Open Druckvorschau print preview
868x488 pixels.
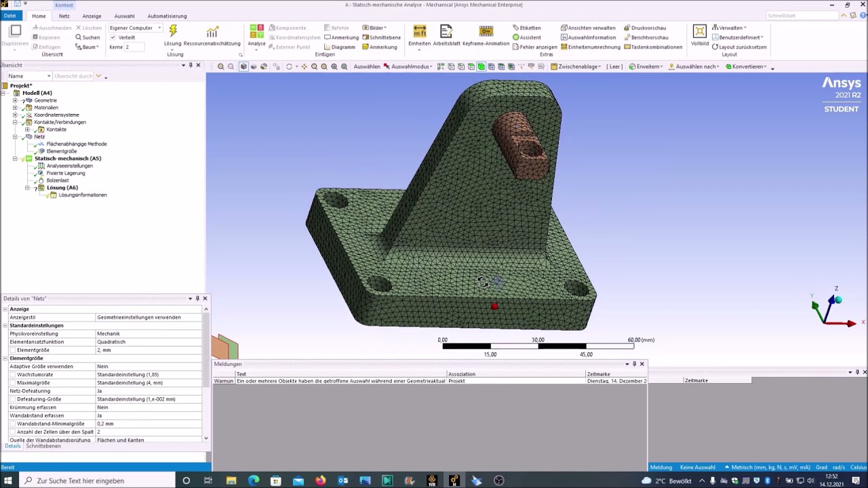tap(644, 28)
